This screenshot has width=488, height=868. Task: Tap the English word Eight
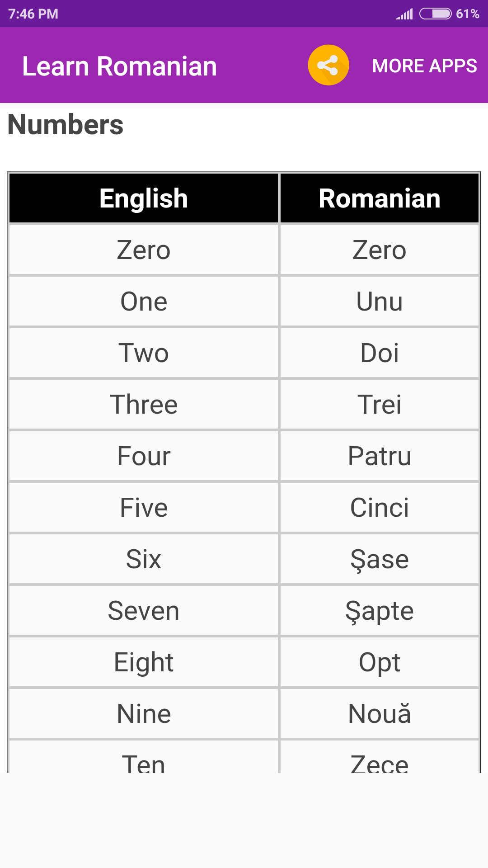click(x=144, y=663)
